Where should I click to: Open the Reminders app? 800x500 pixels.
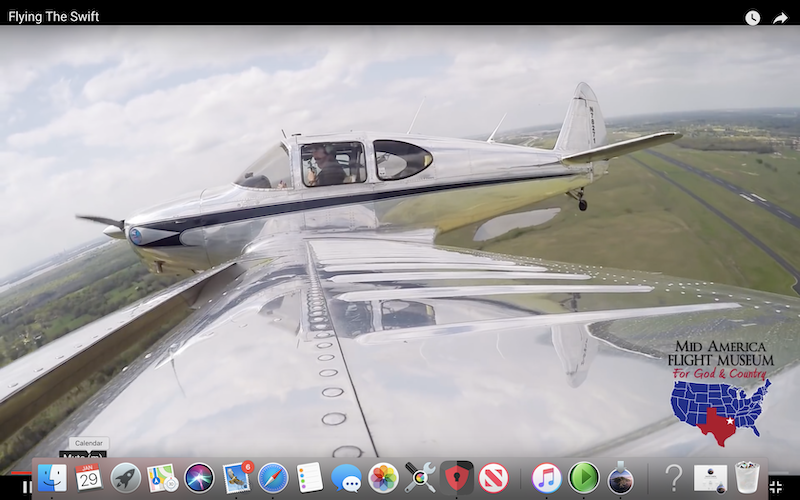pyautogui.click(x=310, y=478)
